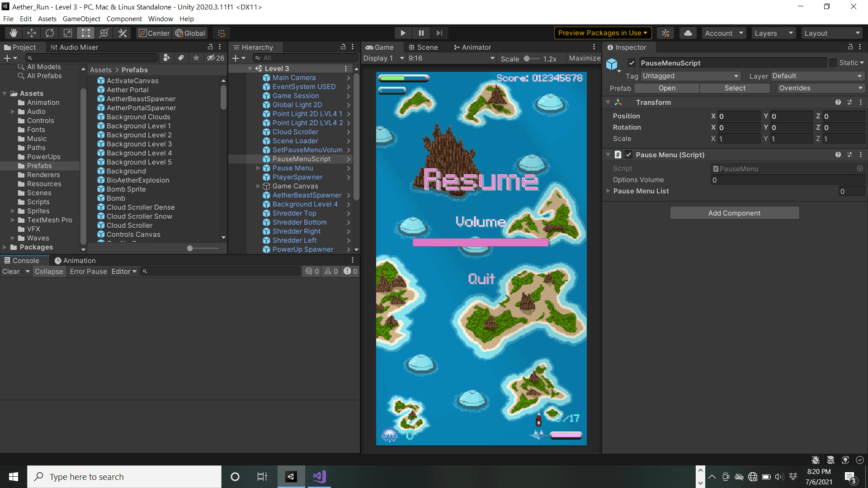Open the cloud services icon

tap(688, 33)
